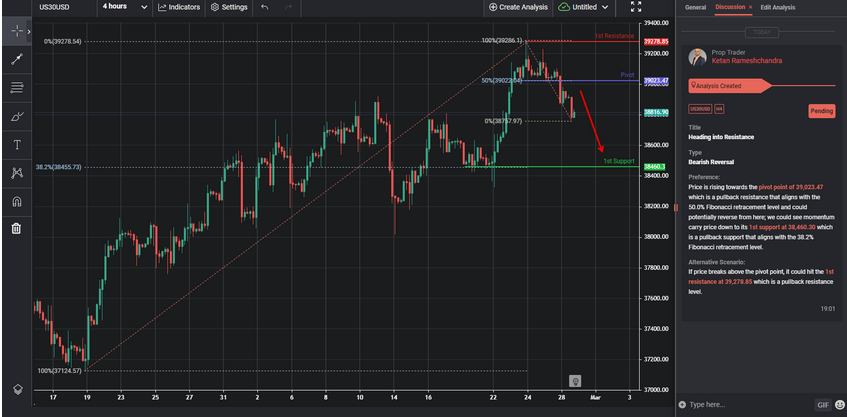Focus the Type here message field
The height and width of the screenshot is (417, 847).
(x=748, y=405)
